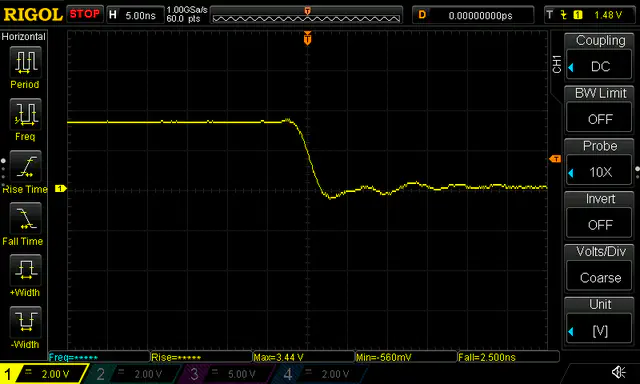This screenshot has height=384, width=640.
Task: Select channel 1 tab at 2.00 V
Action: pos(44,373)
